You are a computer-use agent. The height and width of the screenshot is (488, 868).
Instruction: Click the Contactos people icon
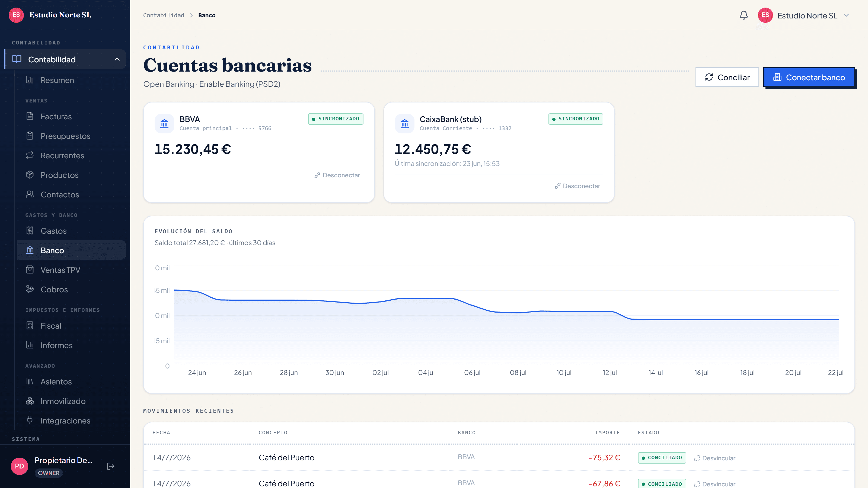click(x=30, y=194)
